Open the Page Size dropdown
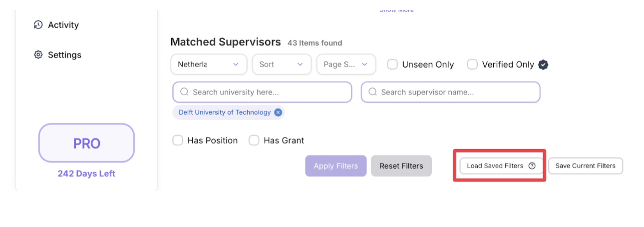 pos(346,64)
